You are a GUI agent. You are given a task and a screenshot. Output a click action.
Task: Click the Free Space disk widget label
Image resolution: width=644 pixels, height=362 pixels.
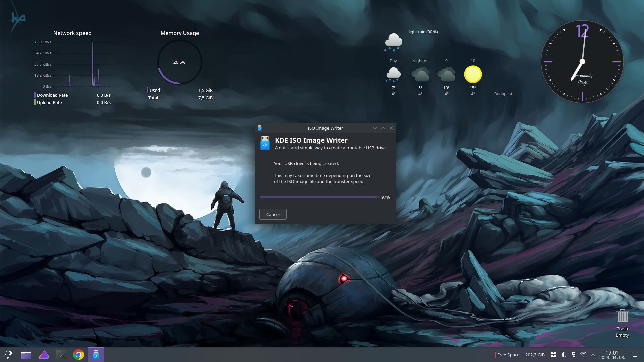[508, 355]
